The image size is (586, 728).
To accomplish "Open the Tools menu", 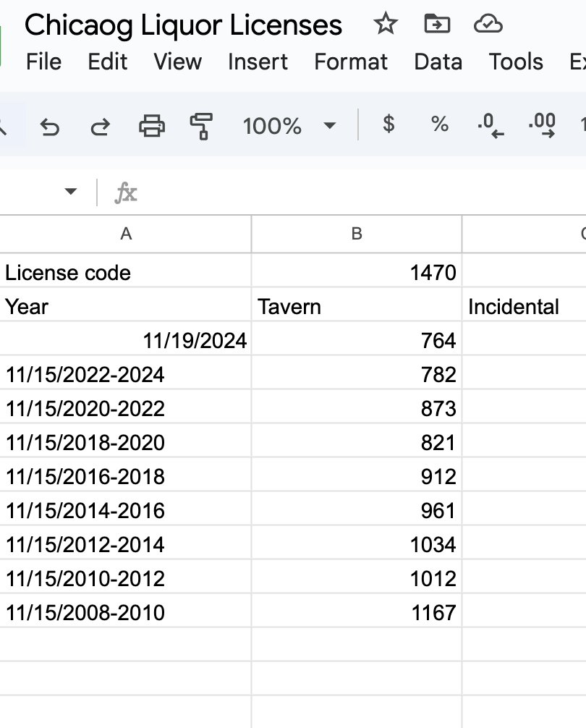I will (516, 62).
